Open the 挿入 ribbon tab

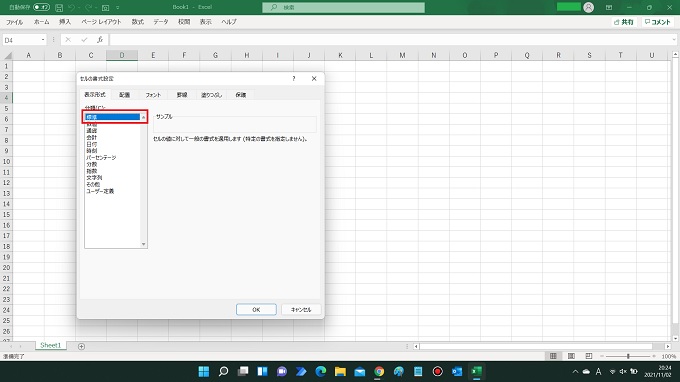click(x=65, y=22)
